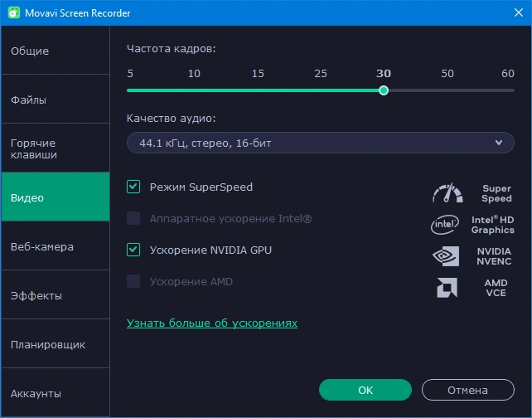Image resolution: width=532 pixels, height=418 pixels.
Task: Toggle the Ускорение AMD checkbox
Action: coord(133,281)
